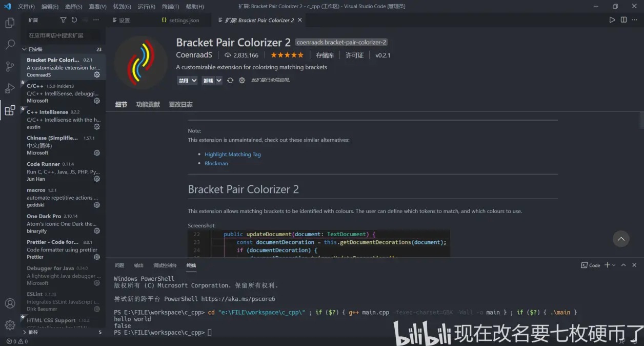Open dropdown arrow next to 禁用 button
Screen dimensions: 644x346
(x=194, y=81)
